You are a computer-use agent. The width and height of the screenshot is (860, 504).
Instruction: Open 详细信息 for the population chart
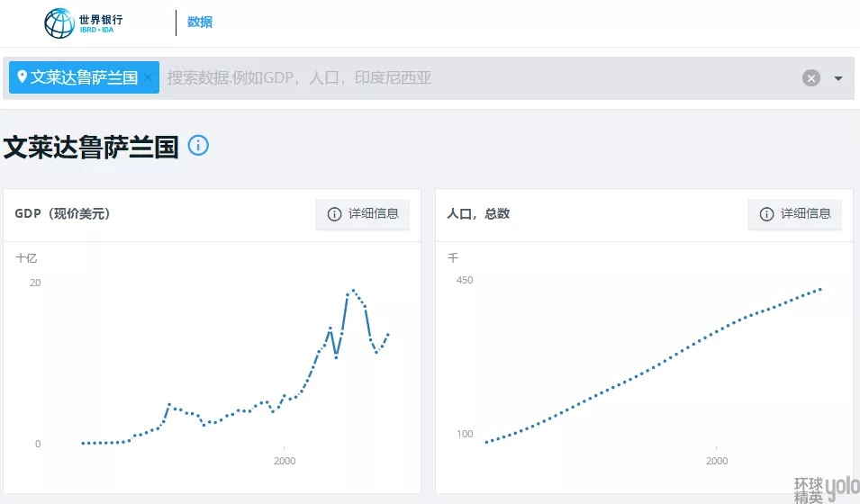795,214
